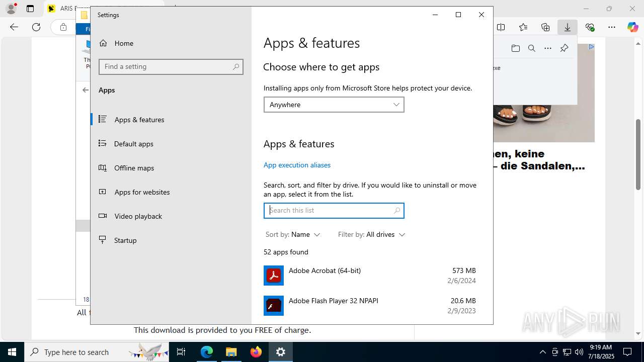Open Edge Settings and more menu

pyautogui.click(x=612, y=27)
